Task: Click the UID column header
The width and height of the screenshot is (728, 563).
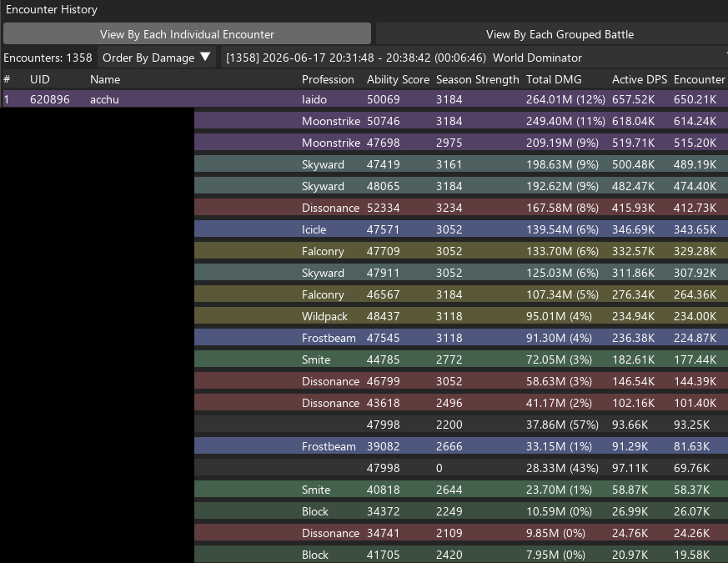Action: point(39,79)
